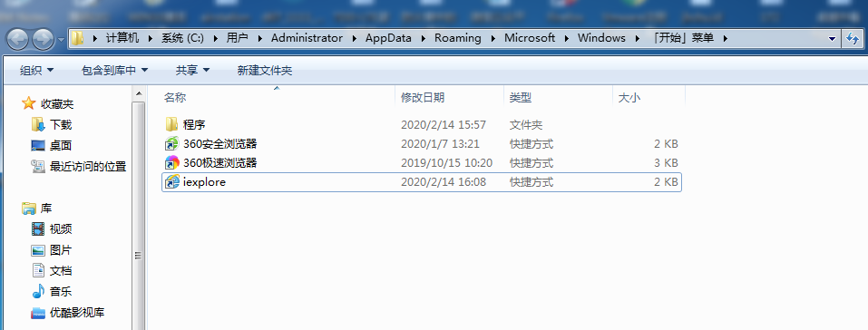Viewport: 868px width, 330px height.
Task: Click the 下载 folder icon
Action: pyautogui.click(x=38, y=124)
